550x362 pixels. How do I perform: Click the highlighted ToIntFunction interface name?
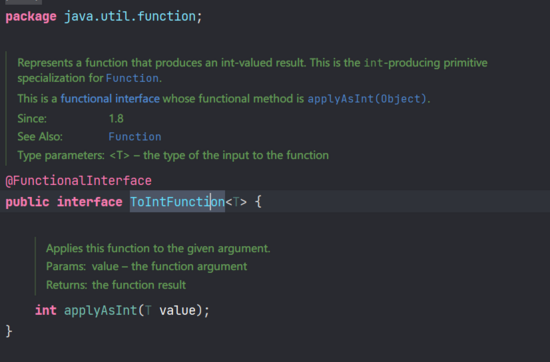tap(177, 202)
